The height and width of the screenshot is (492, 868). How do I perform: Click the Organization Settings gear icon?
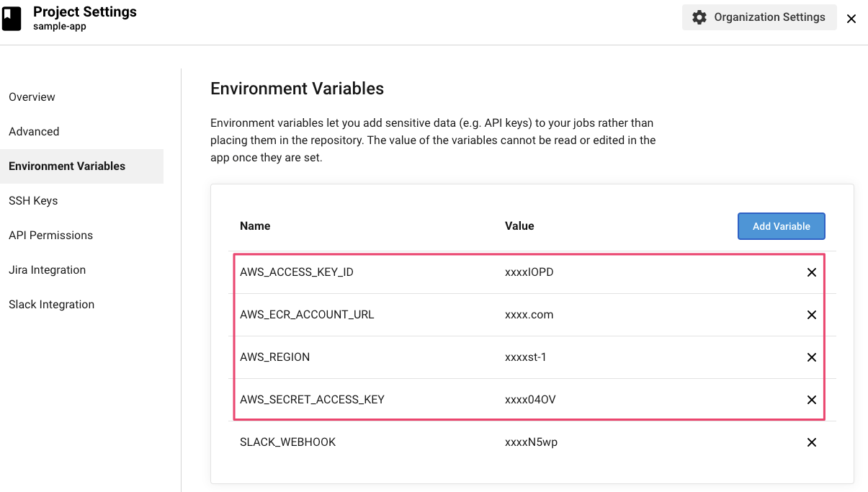(x=699, y=17)
